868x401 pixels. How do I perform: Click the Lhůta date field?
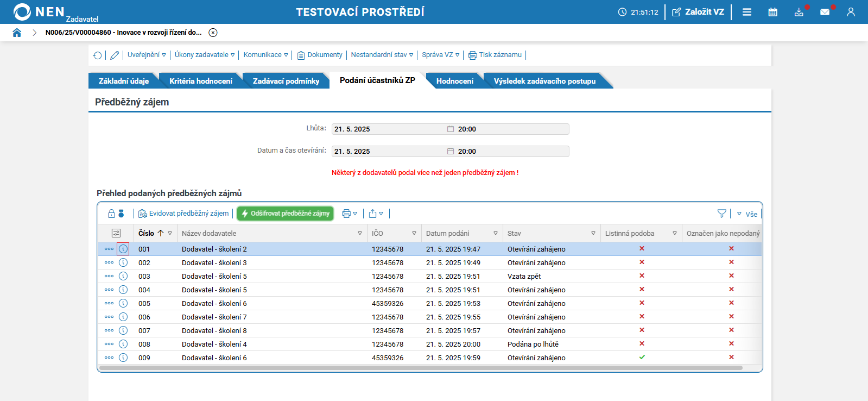click(x=388, y=129)
